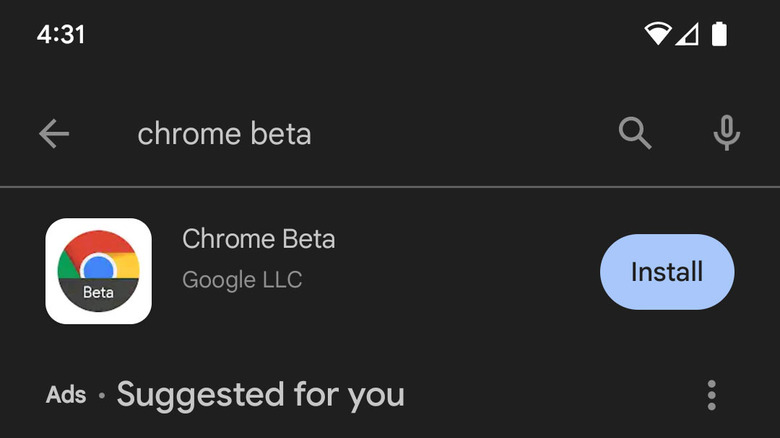Tap the Ads label
780x438 pixels.
66,395
